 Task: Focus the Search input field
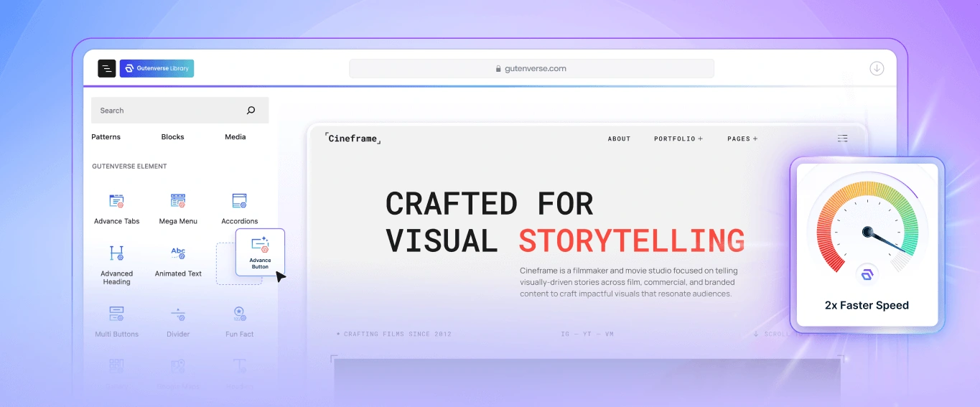pyautogui.click(x=169, y=111)
